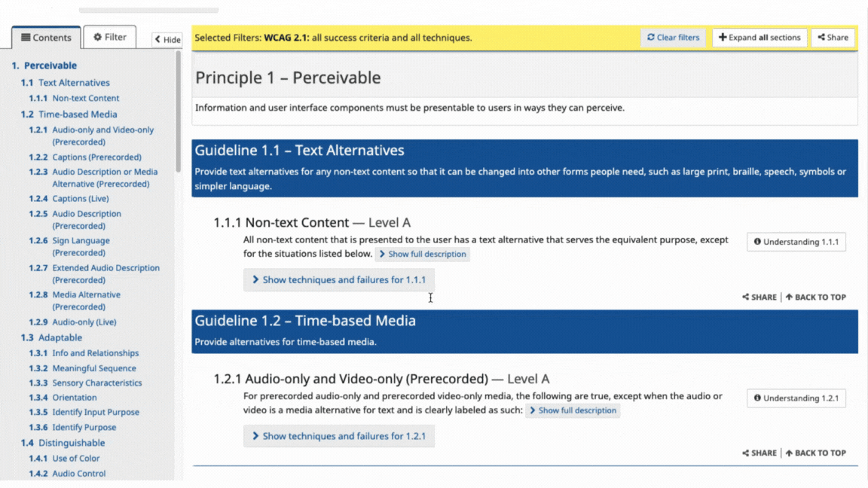Click SHARE under 1.1.1 section
The image size is (868, 488).
(x=759, y=297)
